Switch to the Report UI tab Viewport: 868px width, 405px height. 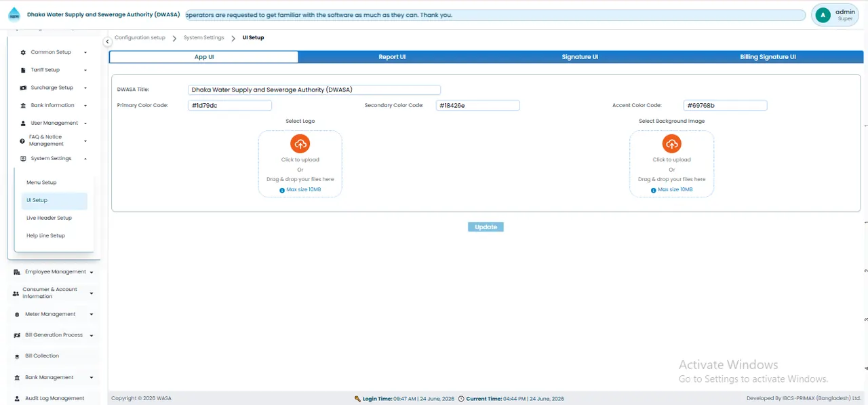click(x=392, y=57)
